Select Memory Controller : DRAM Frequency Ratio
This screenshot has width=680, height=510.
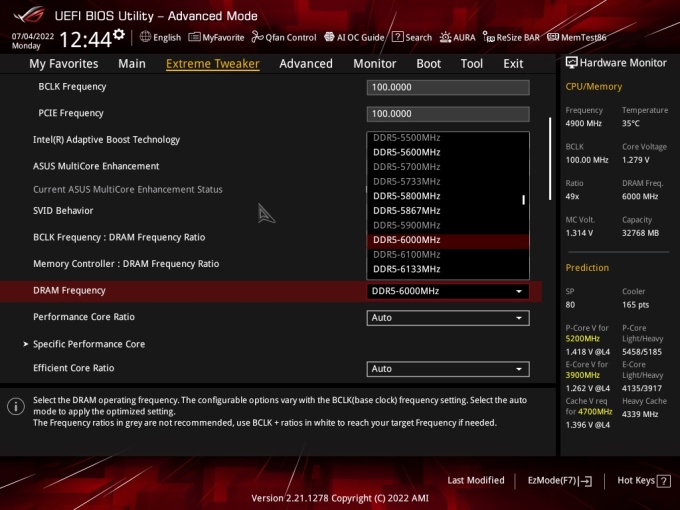click(x=126, y=264)
